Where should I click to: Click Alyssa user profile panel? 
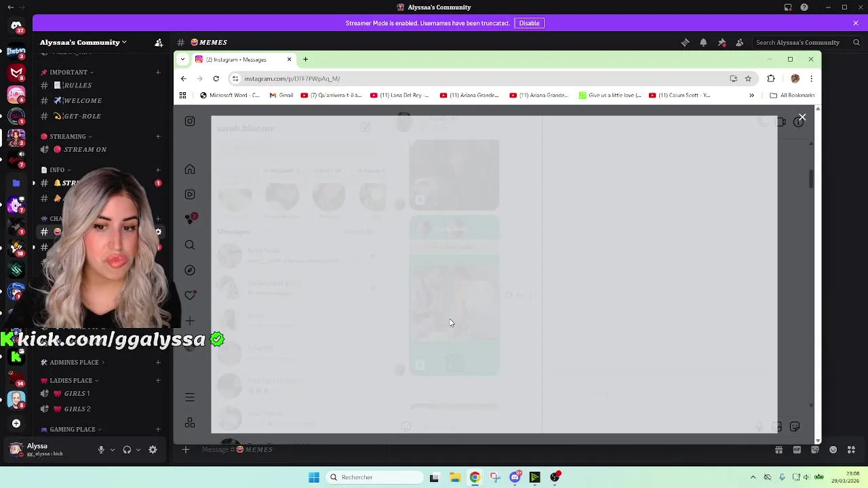click(47, 449)
